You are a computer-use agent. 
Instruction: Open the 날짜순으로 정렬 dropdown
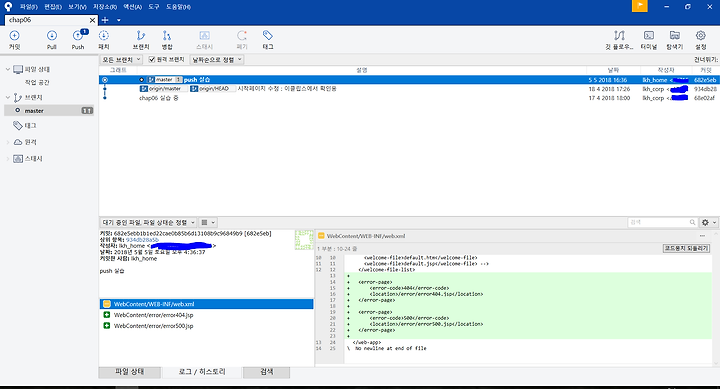pyautogui.click(x=217, y=60)
